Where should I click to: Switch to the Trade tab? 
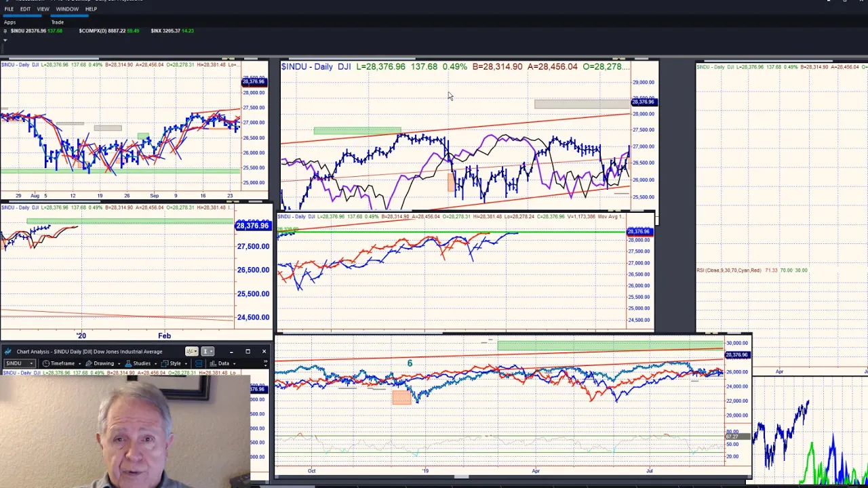(x=58, y=22)
